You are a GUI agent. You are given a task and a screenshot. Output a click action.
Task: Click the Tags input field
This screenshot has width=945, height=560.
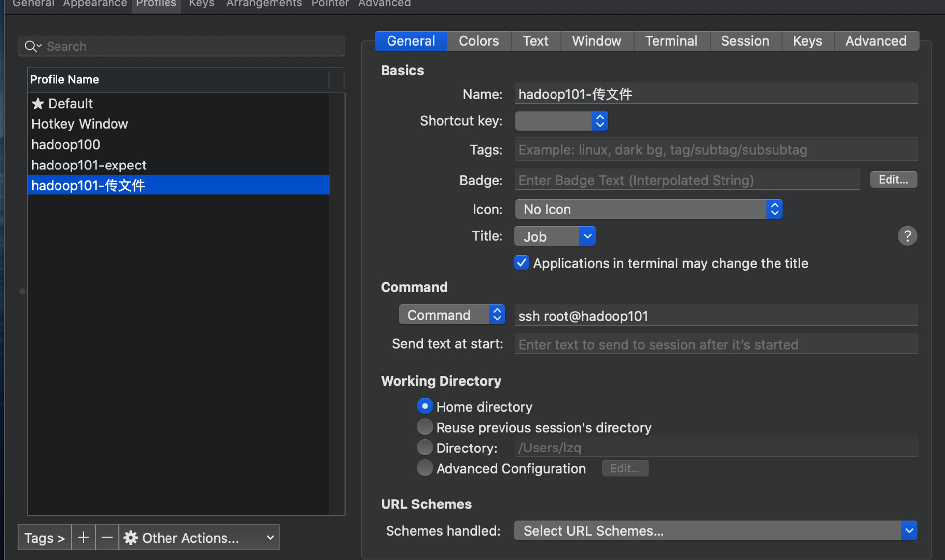(x=716, y=150)
